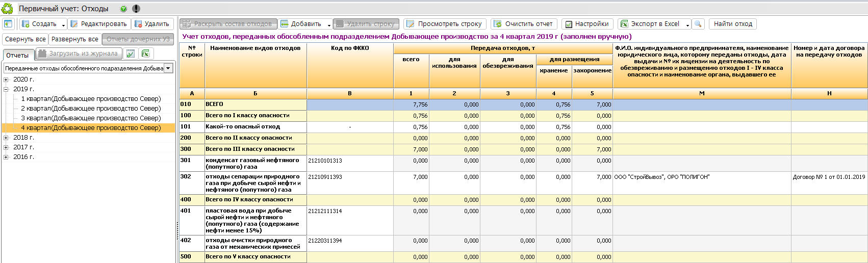Click cell ООО "СтройВывоз", ОРО "ПОЛИГОН"
This screenshot has height=263, width=868.
702,183
